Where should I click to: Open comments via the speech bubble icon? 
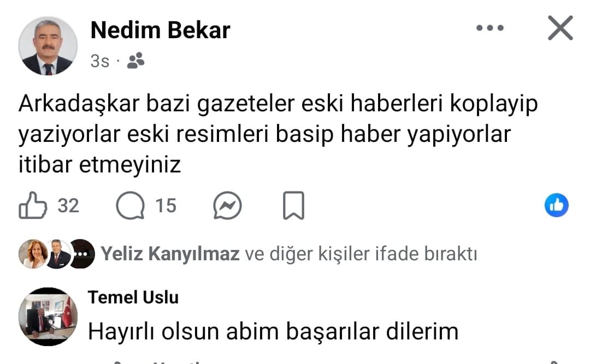(130, 205)
